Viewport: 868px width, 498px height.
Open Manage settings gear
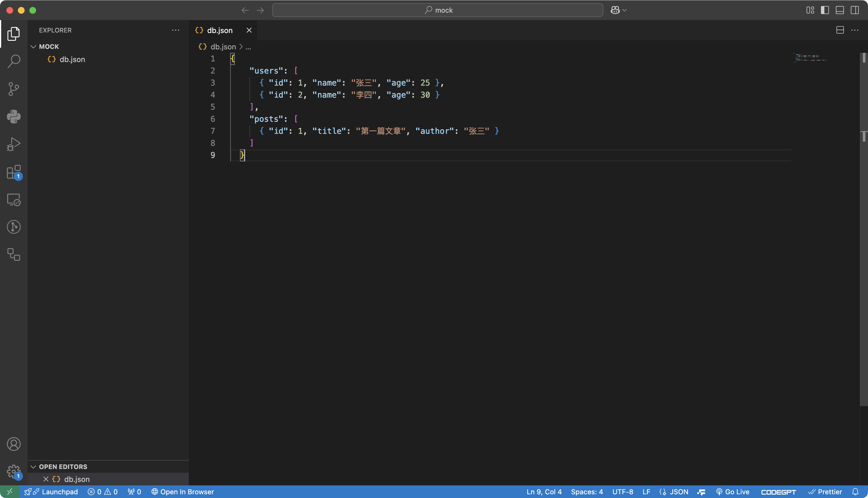[14, 471]
